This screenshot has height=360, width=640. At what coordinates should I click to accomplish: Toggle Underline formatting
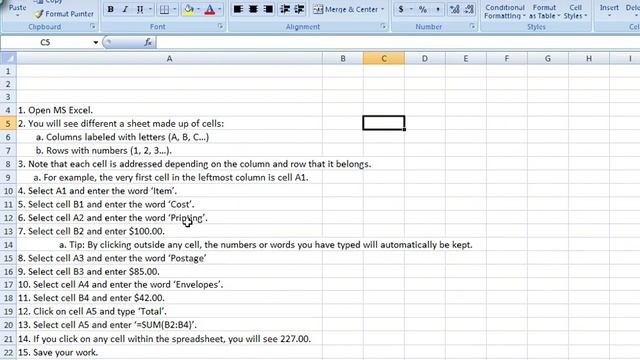[x=140, y=9]
